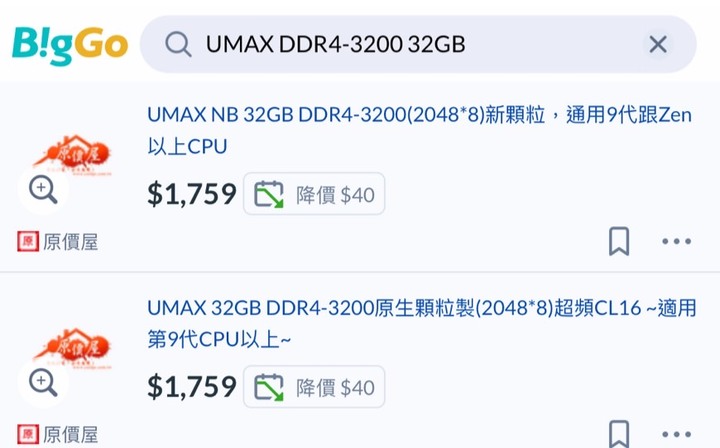Viewport: 720px width, 448px height.
Task: Open the UMAX NB 32GB DDR4-3200 listing
Action: pos(419,130)
